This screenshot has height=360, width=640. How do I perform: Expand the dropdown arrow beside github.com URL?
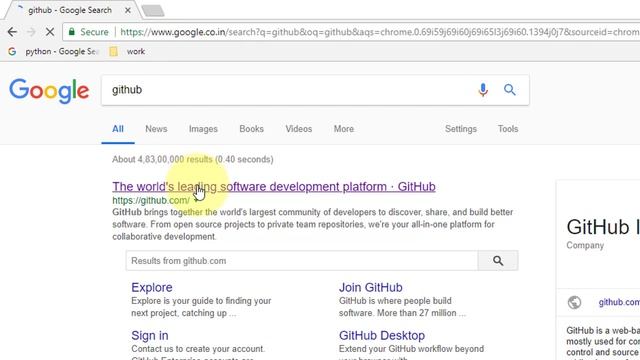click(x=196, y=201)
